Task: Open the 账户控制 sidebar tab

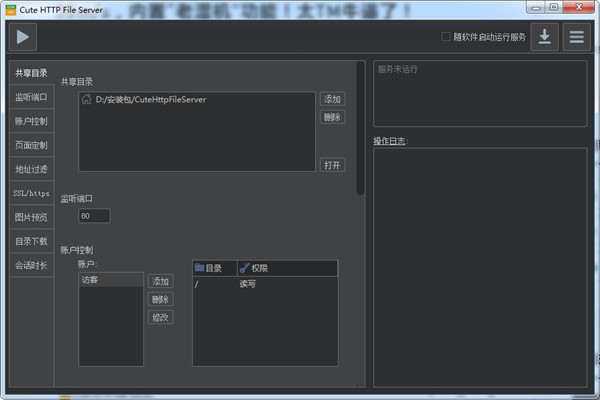Action: pyautogui.click(x=31, y=121)
